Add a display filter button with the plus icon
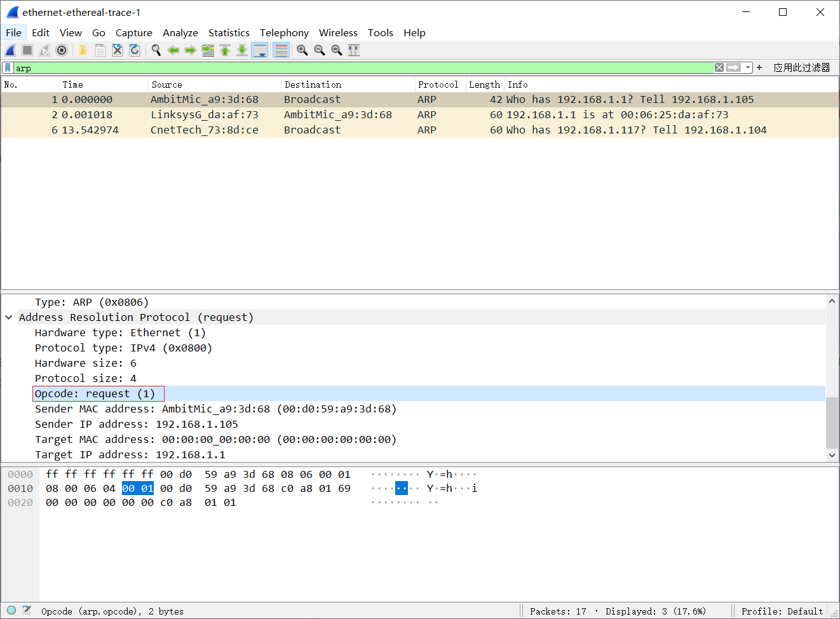The width and height of the screenshot is (840, 619). pyautogui.click(x=759, y=67)
